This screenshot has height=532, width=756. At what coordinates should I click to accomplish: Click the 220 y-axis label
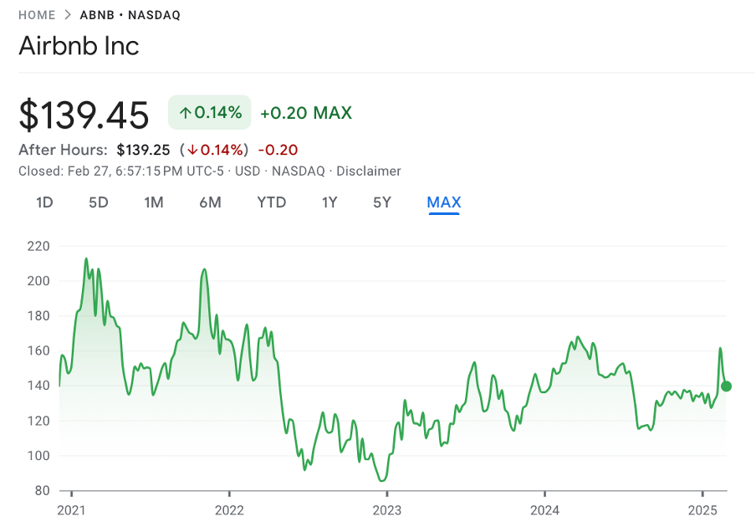[38, 246]
